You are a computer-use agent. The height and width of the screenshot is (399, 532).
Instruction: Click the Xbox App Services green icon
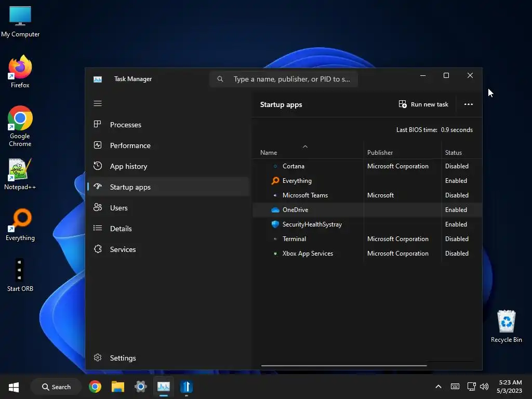(x=275, y=254)
